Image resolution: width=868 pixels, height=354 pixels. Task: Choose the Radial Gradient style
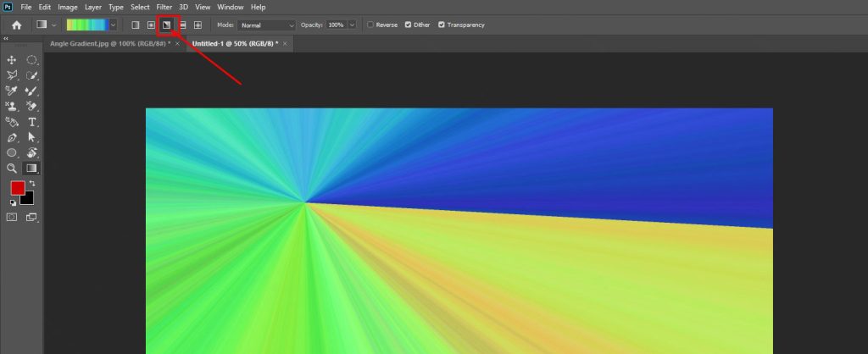tap(151, 25)
